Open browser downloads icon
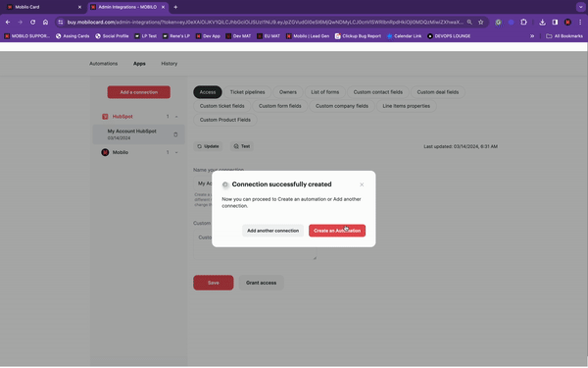This screenshot has width=588, height=368. 542,23
